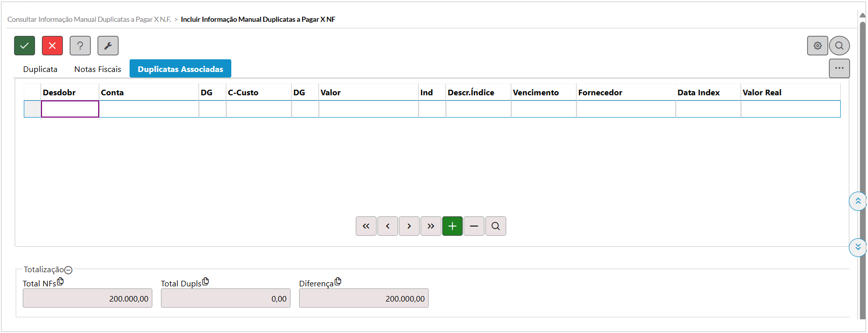The width and height of the screenshot is (868, 333).
Task: Click the Desdobr input cell
Action: pyautogui.click(x=70, y=109)
